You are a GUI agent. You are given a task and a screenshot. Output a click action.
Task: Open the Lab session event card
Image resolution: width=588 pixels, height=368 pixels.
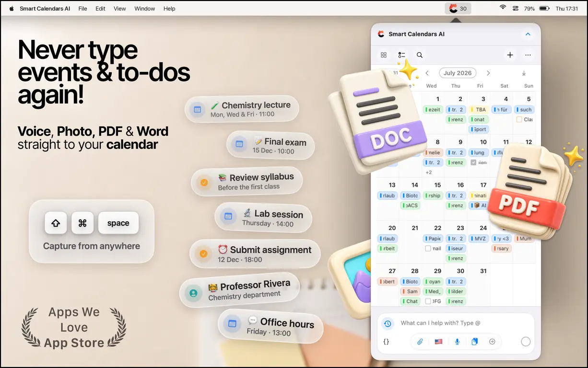pos(263,218)
